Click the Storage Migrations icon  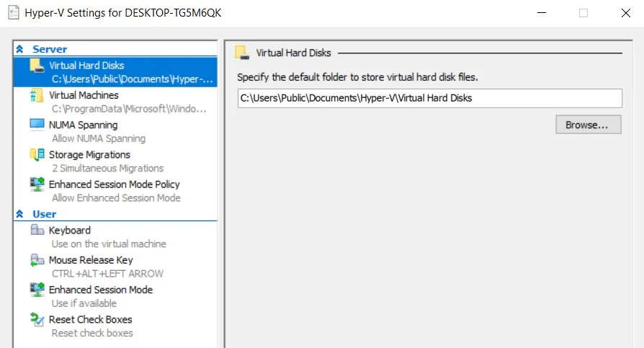[37, 155]
